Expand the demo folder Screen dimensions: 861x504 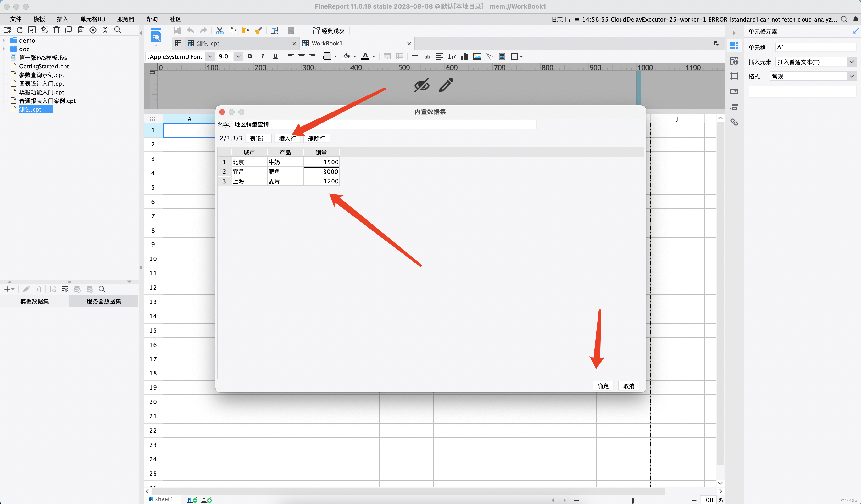[4, 40]
